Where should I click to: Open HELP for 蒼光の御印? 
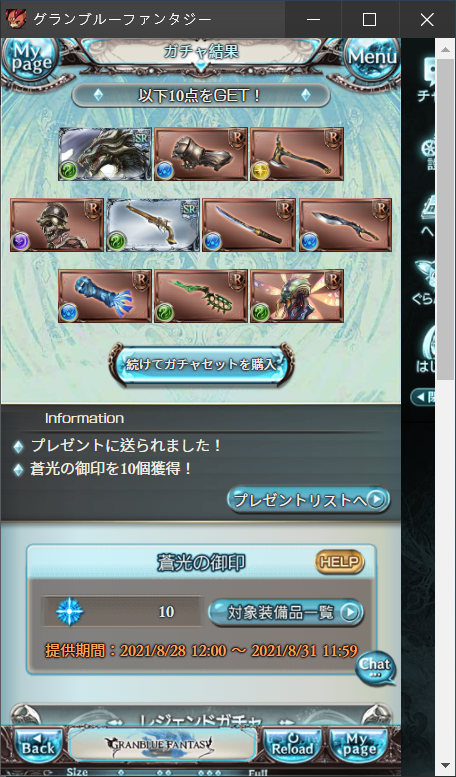pyautogui.click(x=340, y=562)
